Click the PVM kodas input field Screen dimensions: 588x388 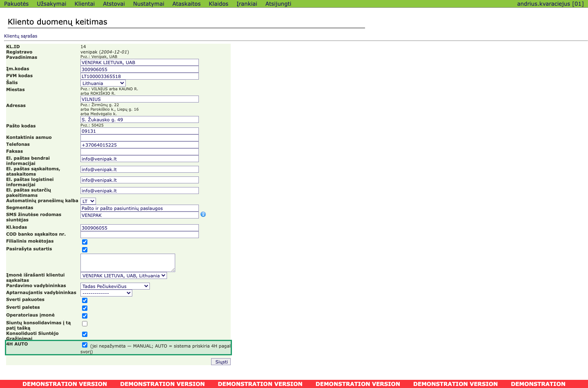click(x=140, y=76)
